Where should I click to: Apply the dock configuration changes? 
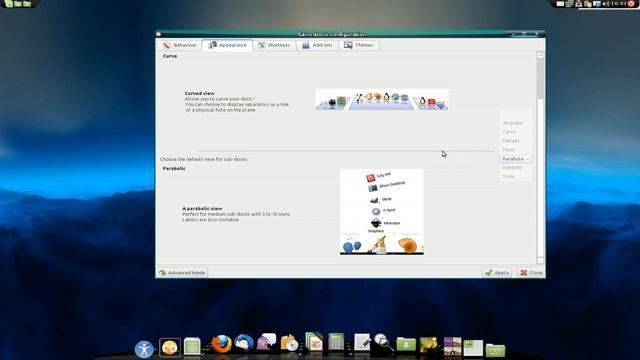tap(497, 273)
